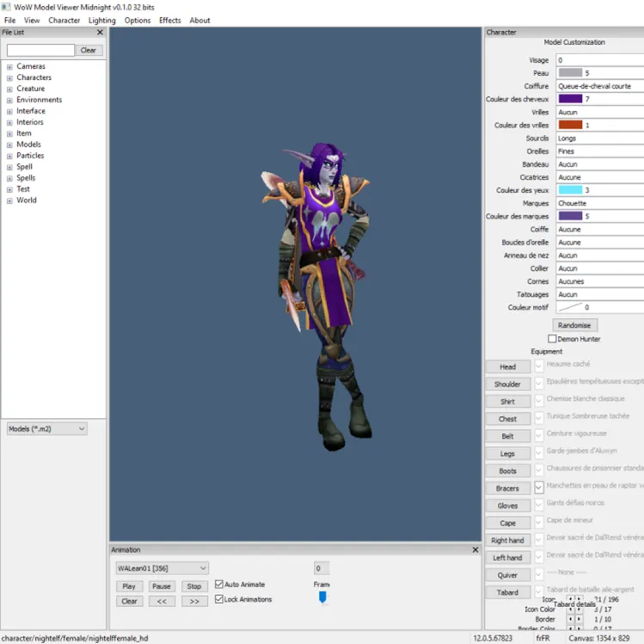
Task: Click the Shoulder equipment button
Action: (x=507, y=384)
